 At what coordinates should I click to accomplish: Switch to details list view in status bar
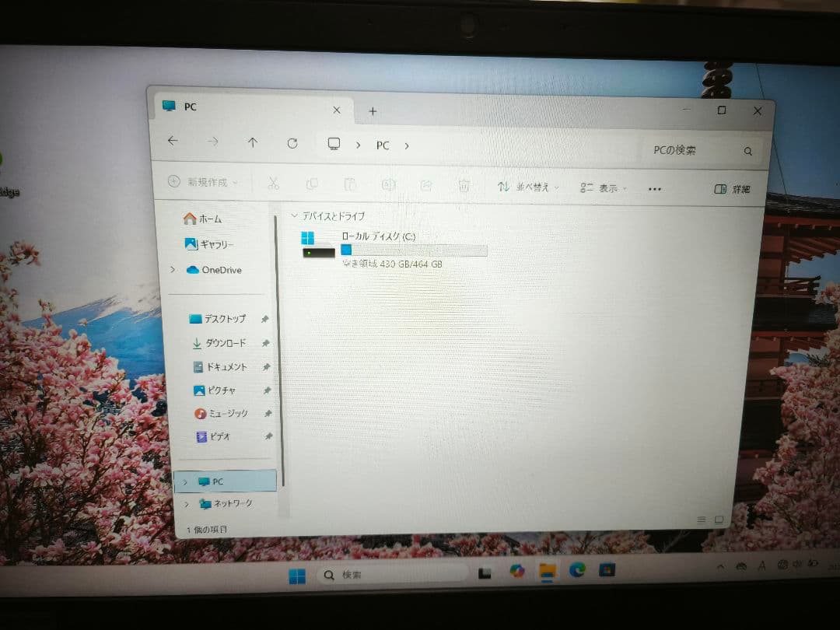[702, 520]
